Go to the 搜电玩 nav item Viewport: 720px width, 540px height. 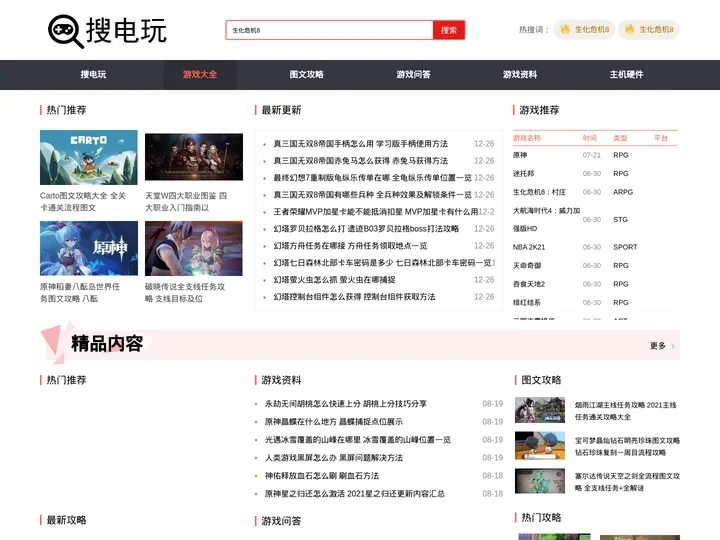93,74
